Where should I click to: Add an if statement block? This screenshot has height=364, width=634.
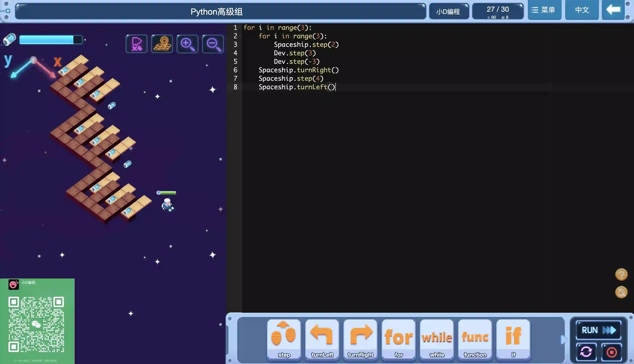coord(513,339)
